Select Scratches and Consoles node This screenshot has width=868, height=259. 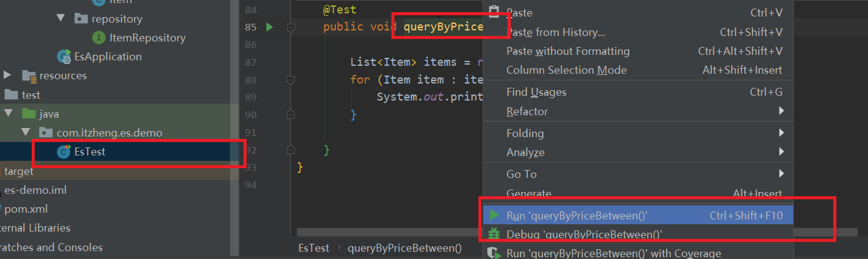pos(51,247)
